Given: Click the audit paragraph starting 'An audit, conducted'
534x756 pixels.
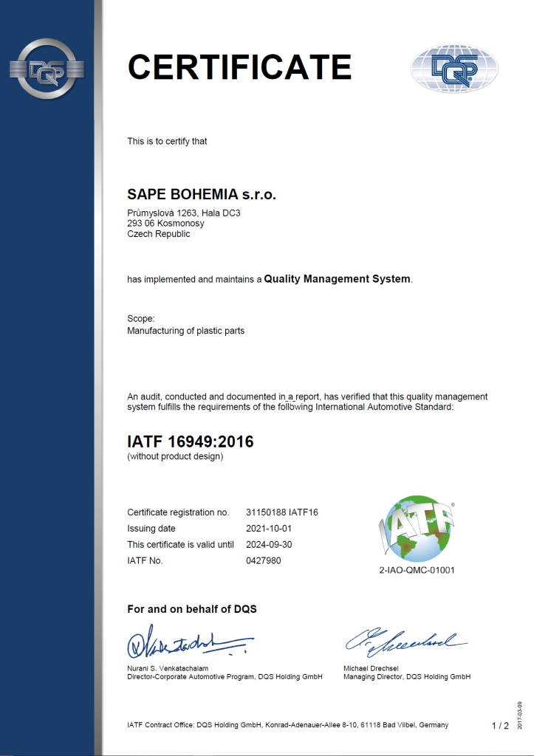Looking at the screenshot, I should pyautogui.click(x=307, y=402).
